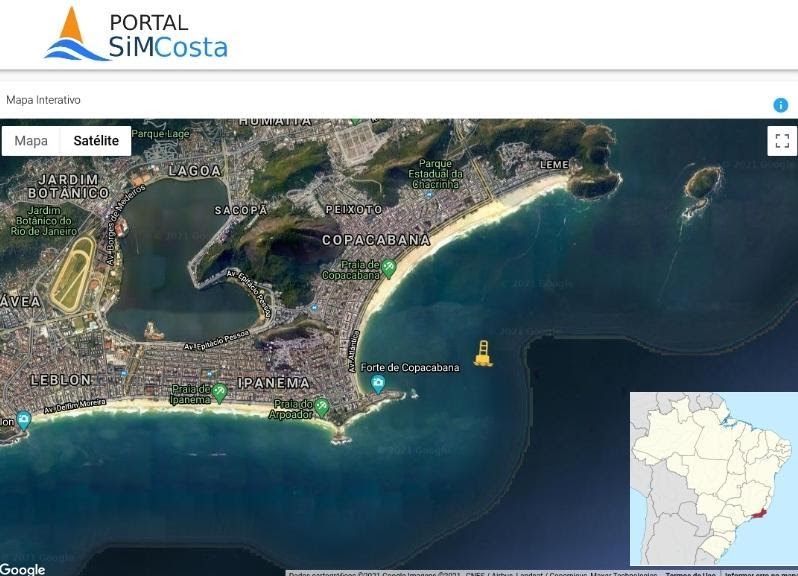
Task: Click the camera pin near Leblon's west edge
Action: coord(23,421)
